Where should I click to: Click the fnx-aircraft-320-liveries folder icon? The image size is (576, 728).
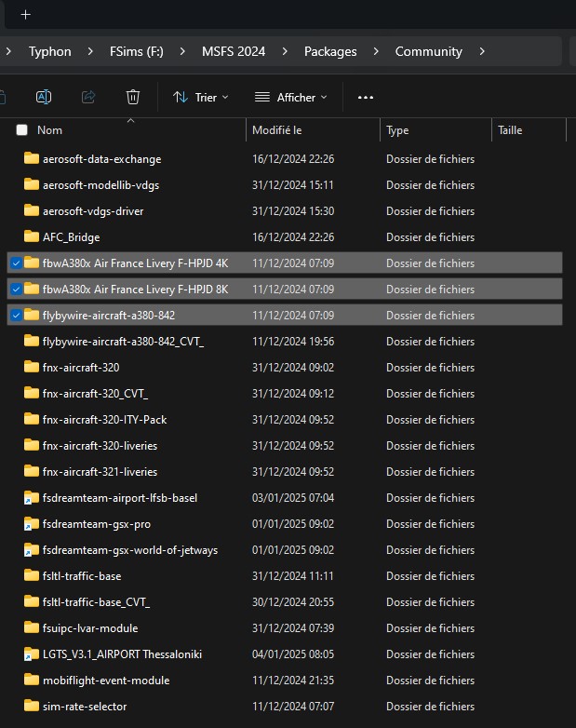[x=31, y=445]
